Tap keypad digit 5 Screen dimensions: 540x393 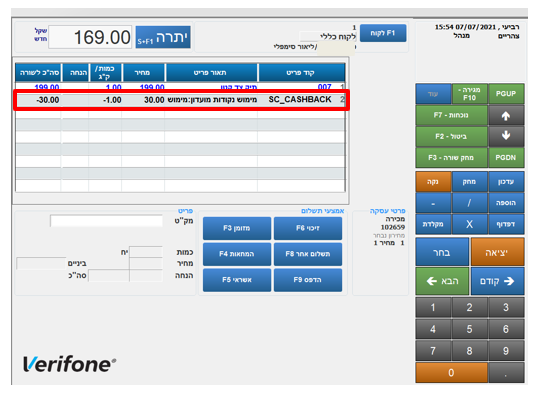pyautogui.click(x=469, y=329)
